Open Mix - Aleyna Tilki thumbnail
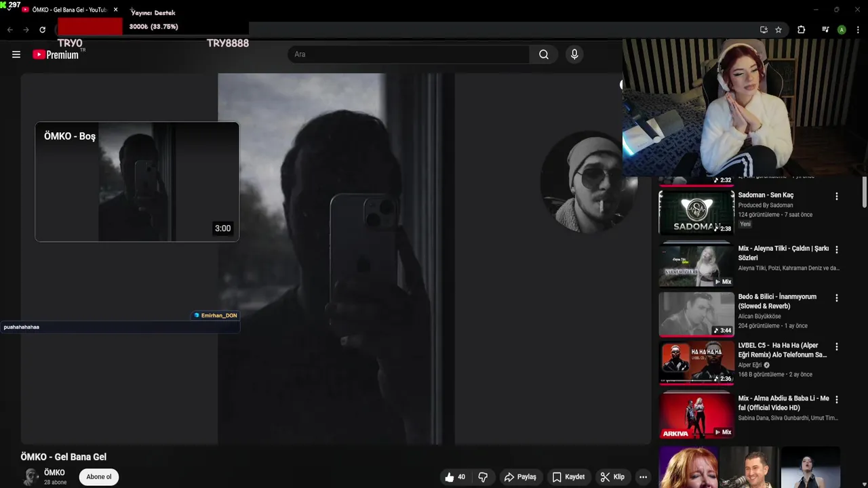Screen dimensions: 868x488 696,264
